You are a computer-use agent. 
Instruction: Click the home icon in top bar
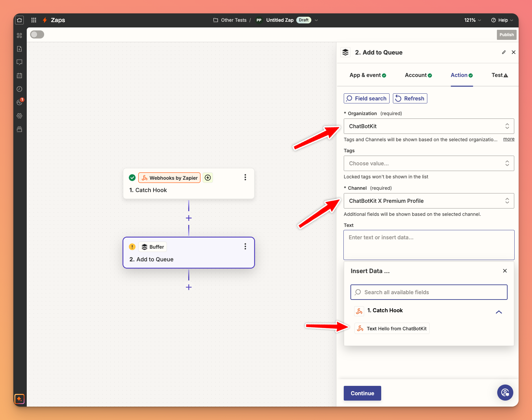coord(19,20)
